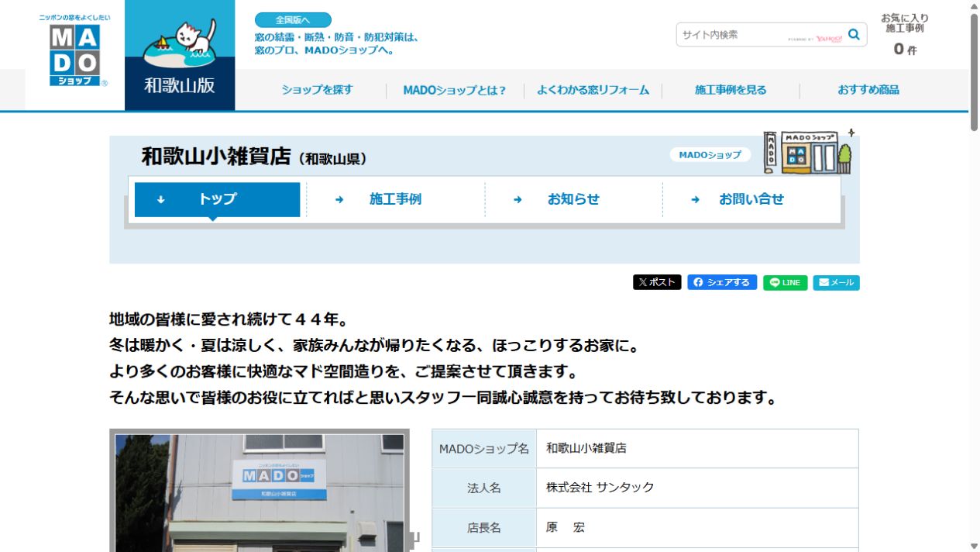The width and height of the screenshot is (980, 552).
Task: Open おすすめ商品 menu item
Action: 868,90
